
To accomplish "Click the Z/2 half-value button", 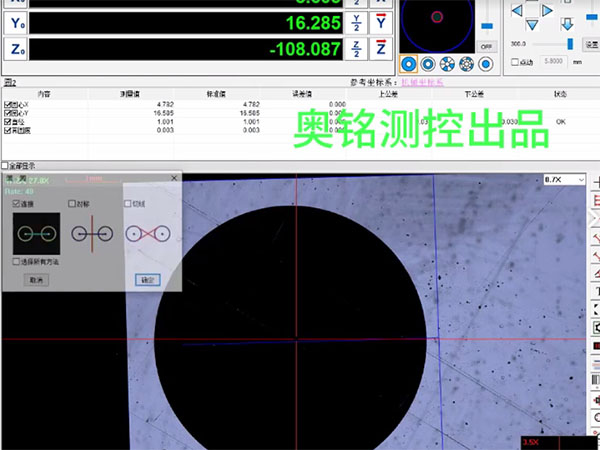I will 358,48.
